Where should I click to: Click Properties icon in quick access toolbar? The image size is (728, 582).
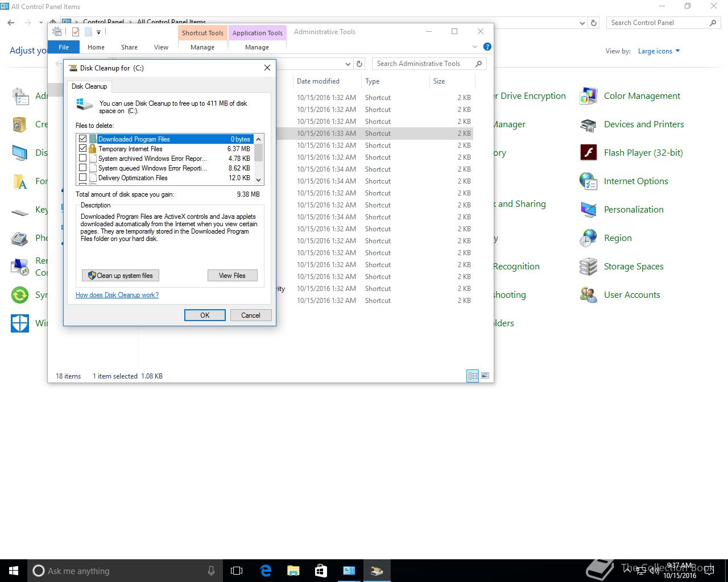76,32
